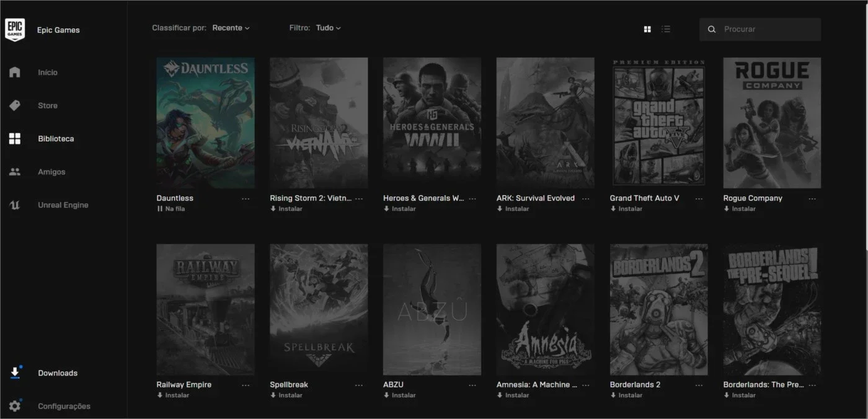Click the Grand Theft Auto V title text
The image size is (868, 419).
pyautogui.click(x=645, y=198)
